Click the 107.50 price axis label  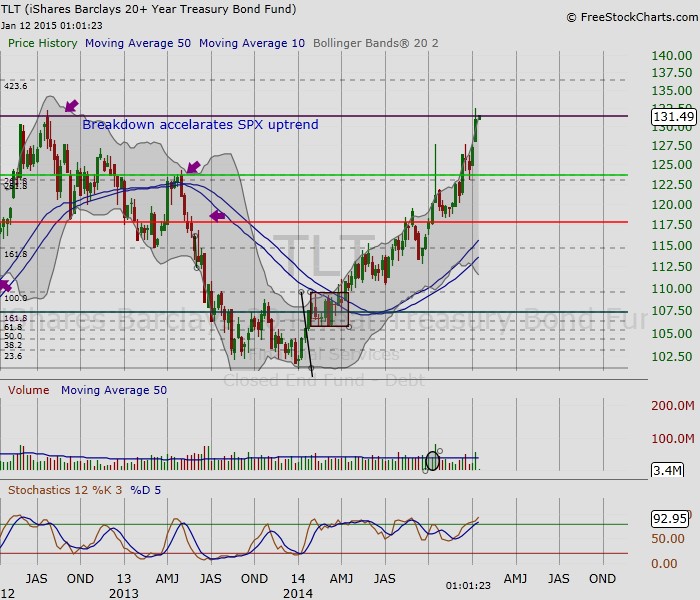[x=672, y=311]
